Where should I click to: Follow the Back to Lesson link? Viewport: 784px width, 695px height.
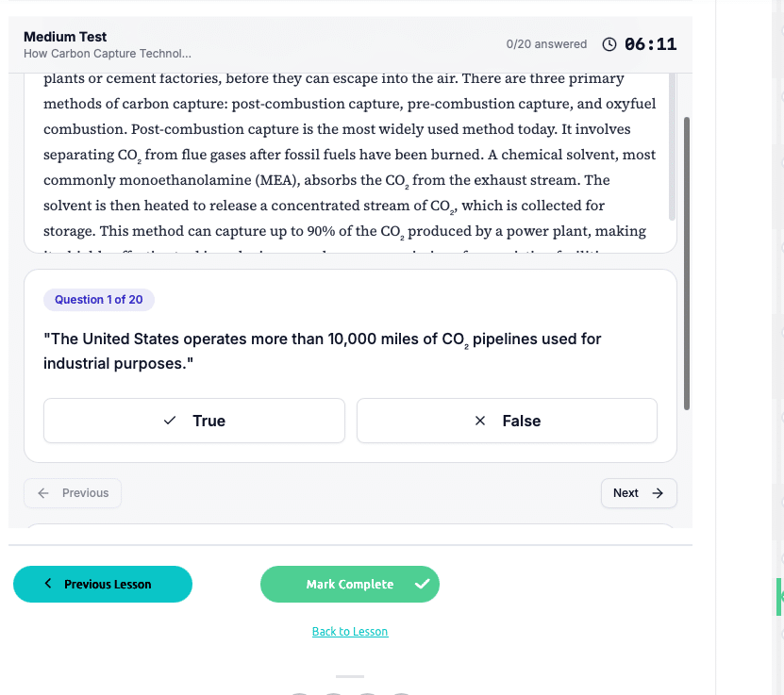[350, 632]
